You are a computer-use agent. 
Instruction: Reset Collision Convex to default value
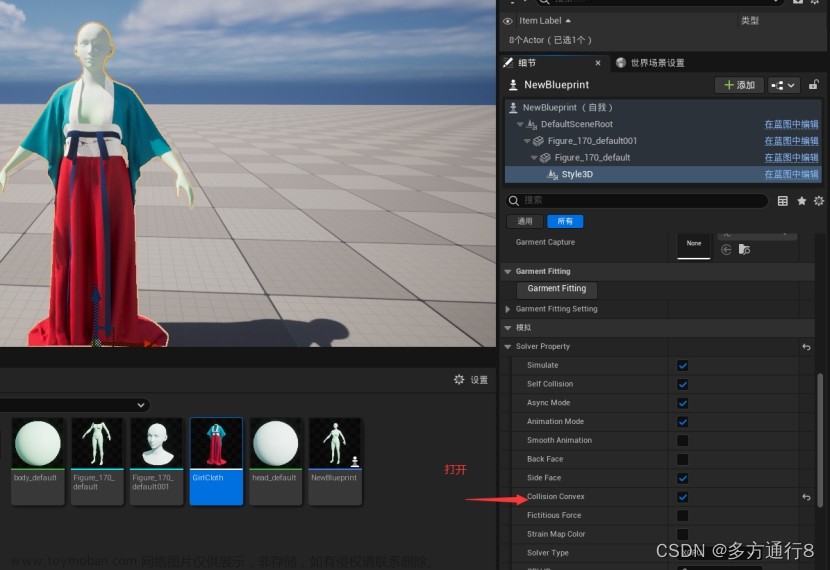click(806, 497)
